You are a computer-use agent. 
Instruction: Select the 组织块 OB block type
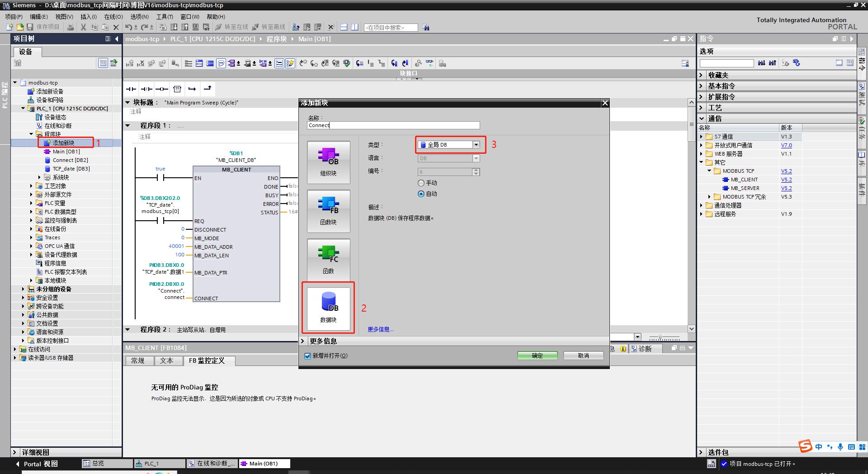point(329,162)
